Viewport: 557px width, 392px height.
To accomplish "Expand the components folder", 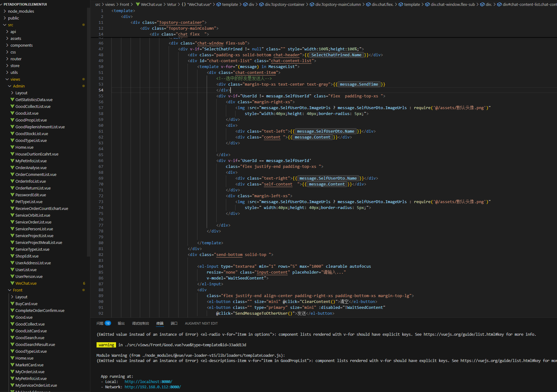I will [7, 45].
